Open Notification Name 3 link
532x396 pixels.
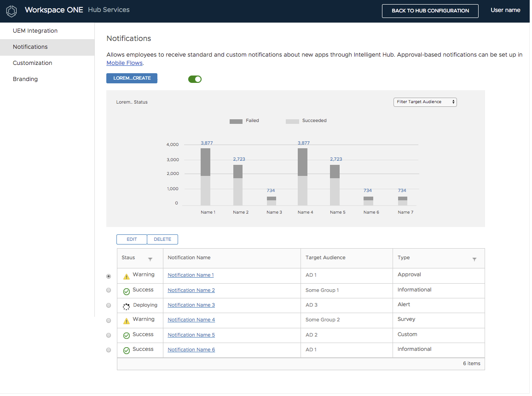[x=191, y=305]
